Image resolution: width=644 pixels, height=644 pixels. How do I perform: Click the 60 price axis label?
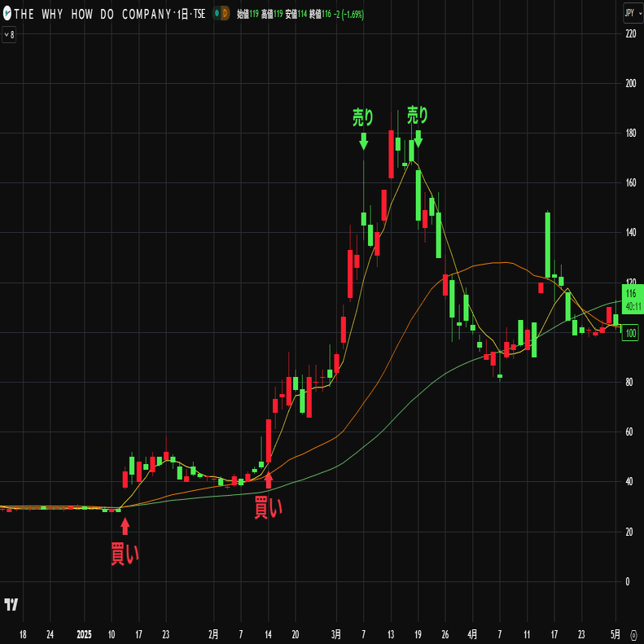coord(629,432)
